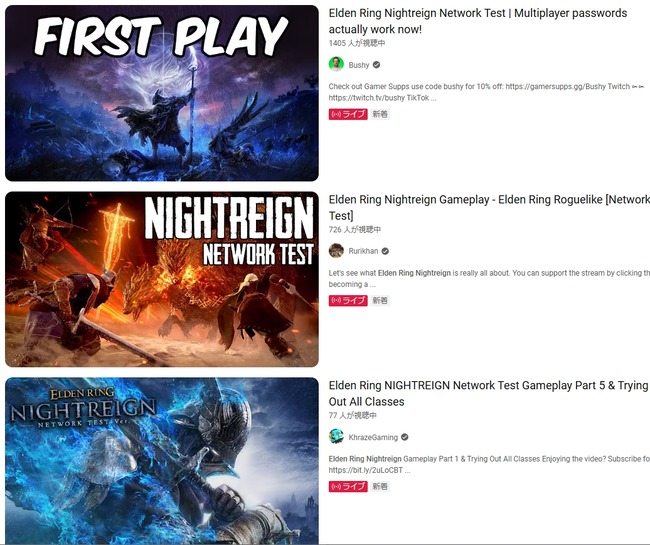Open KhrazeGaming's channel avatar
Image resolution: width=650 pixels, height=545 pixels.
coord(336,437)
